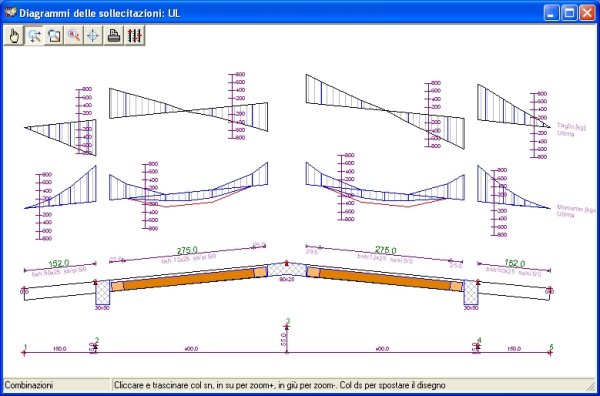Click node number 3 on the axis line
This screenshot has height=396, width=600.
point(288,321)
